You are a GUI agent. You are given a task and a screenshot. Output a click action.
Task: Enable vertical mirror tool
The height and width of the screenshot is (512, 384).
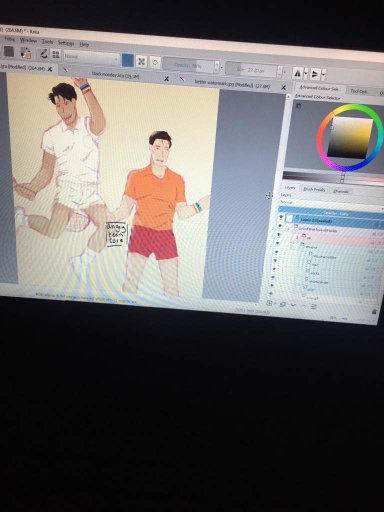point(315,74)
